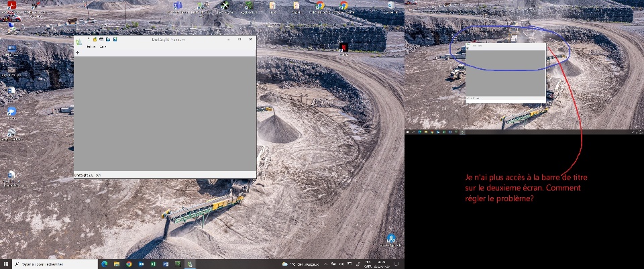Open the clock and date flyout
This screenshot has height=269, width=644.
coord(381,264)
